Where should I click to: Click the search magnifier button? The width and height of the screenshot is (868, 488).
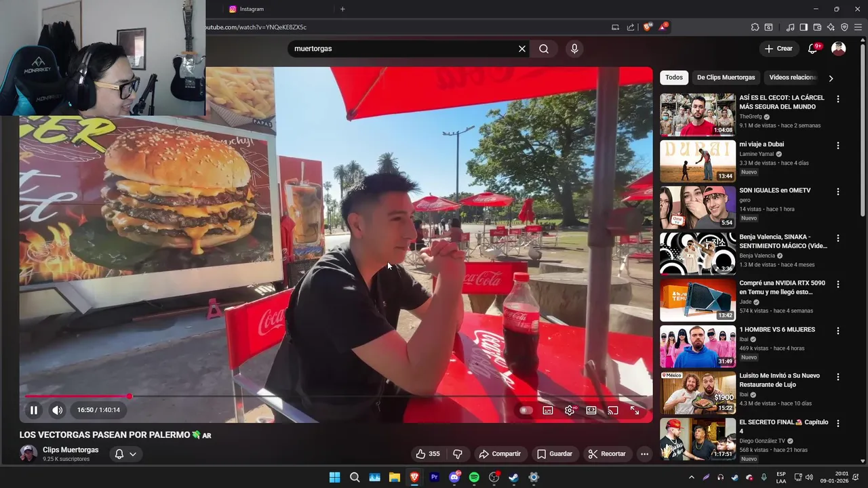click(x=544, y=49)
